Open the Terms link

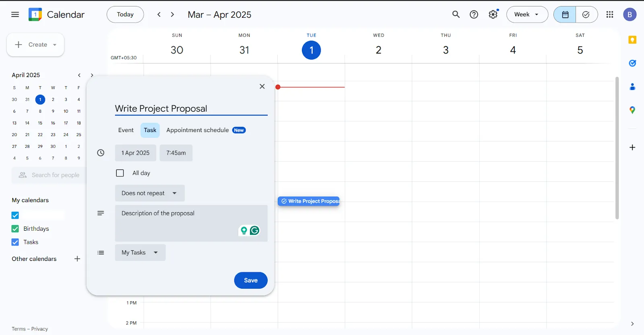[19, 329]
